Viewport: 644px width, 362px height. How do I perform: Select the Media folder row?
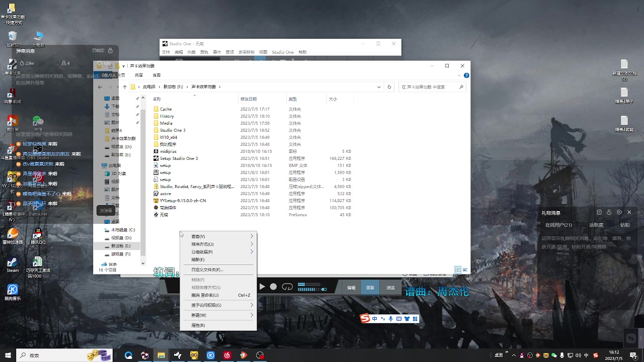point(252,123)
